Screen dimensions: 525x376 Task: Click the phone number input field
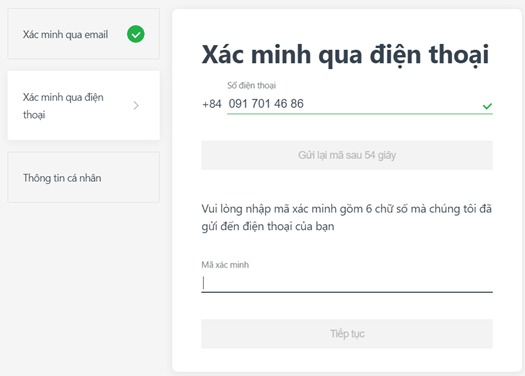(x=360, y=104)
